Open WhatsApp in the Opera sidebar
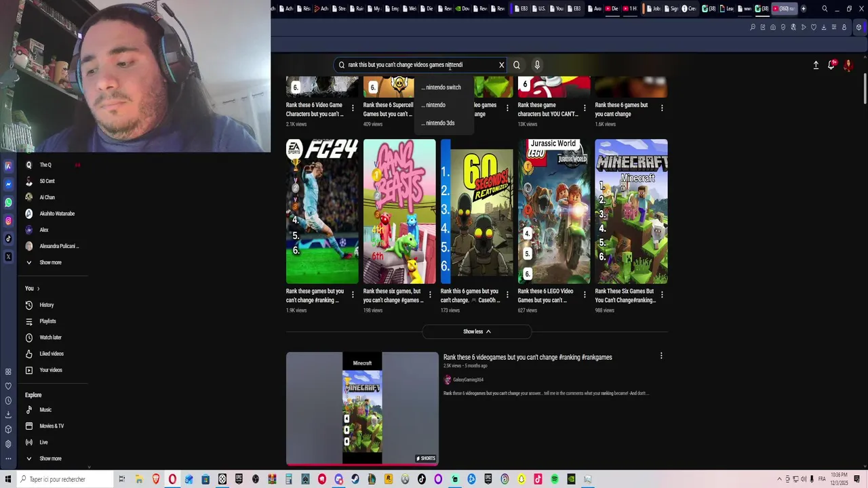This screenshot has width=868, height=488. (x=8, y=203)
